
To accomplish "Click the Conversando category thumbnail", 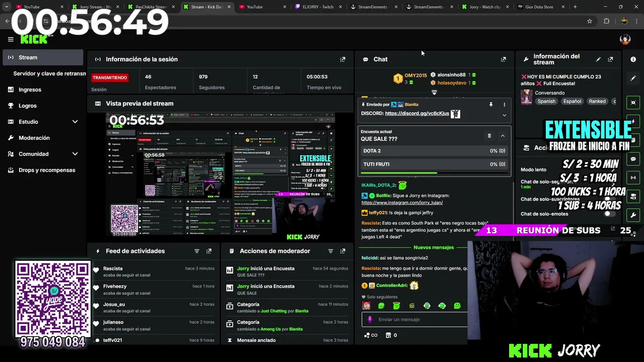I will pyautogui.click(x=526, y=97).
